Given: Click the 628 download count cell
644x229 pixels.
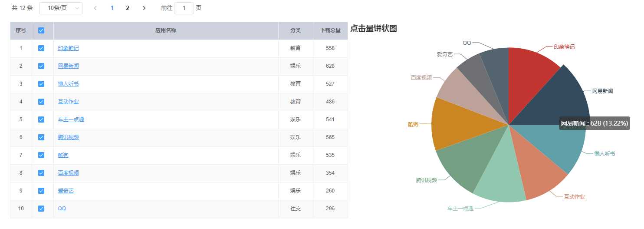Looking at the screenshot, I should (330, 66).
